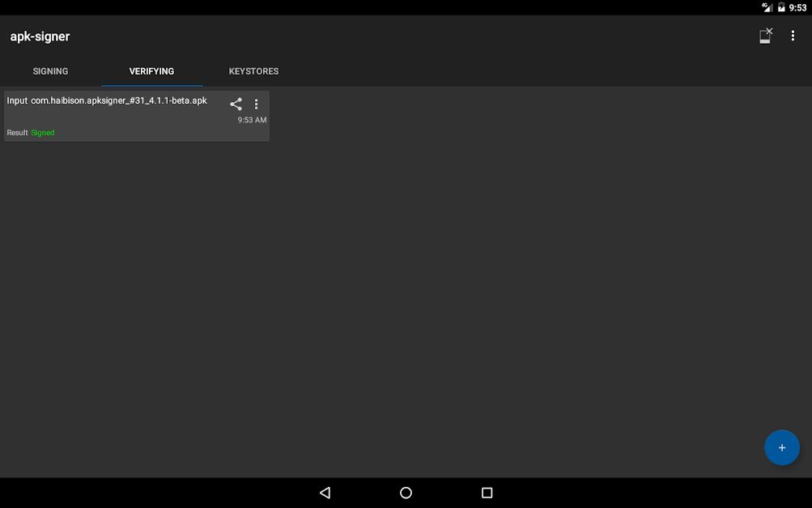Expand the three-dot menu on the APK card
Image resolution: width=812 pixels, height=508 pixels.
pos(257,104)
